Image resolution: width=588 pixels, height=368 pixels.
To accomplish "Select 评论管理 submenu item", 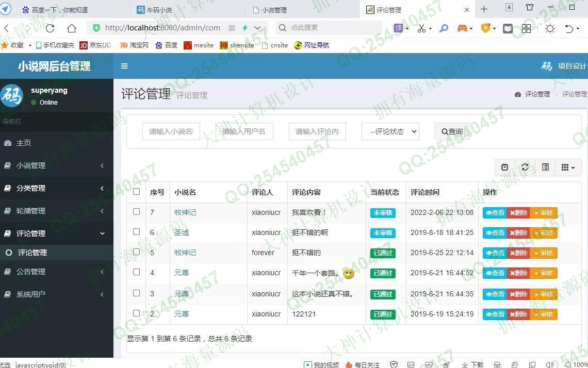I will pyautogui.click(x=57, y=253).
